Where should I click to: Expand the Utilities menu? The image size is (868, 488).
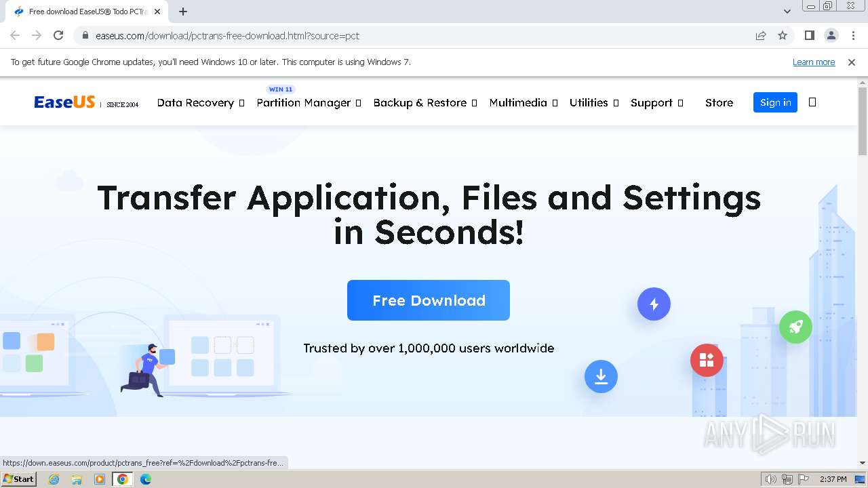click(x=594, y=103)
